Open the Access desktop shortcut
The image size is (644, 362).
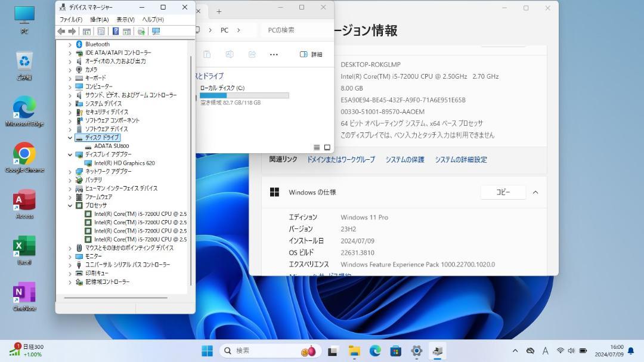24,204
